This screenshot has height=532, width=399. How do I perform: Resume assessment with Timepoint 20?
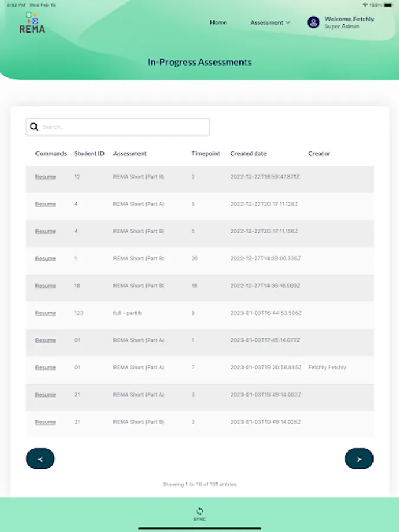[x=46, y=258]
